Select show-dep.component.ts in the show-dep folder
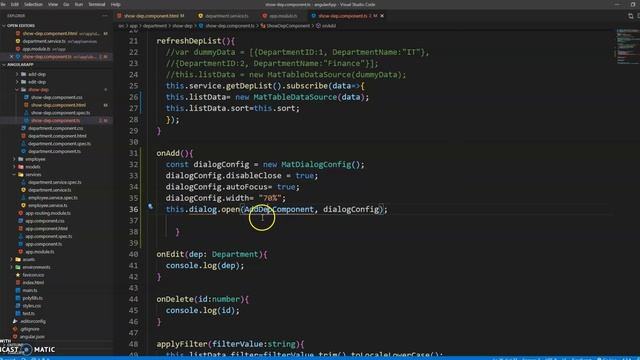640x360 pixels. pyautogui.click(x=56, y=121)
